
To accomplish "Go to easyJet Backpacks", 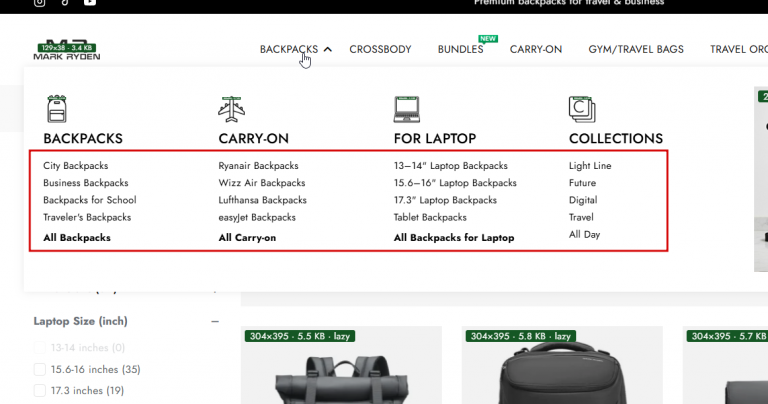I will tap(257, 217).
